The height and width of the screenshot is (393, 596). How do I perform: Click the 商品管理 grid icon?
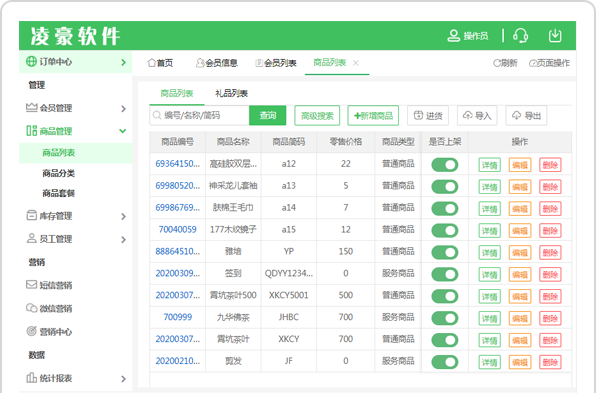point(31,131)
